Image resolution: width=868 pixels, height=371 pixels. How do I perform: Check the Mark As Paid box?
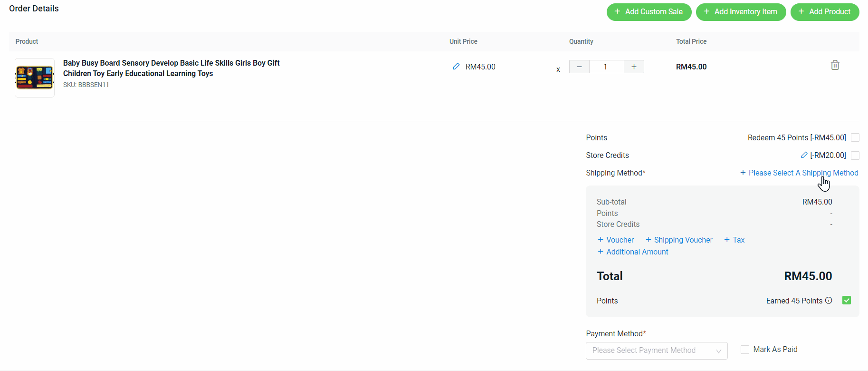[745, 350]
